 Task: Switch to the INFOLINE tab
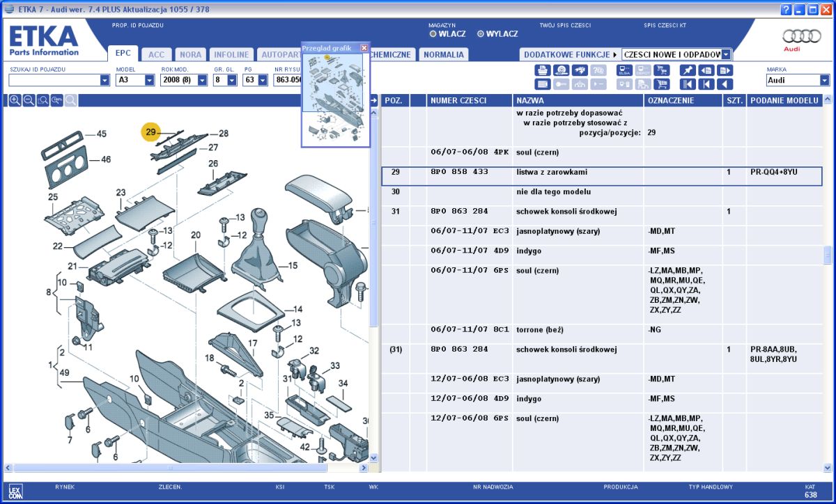click(231, 54)
